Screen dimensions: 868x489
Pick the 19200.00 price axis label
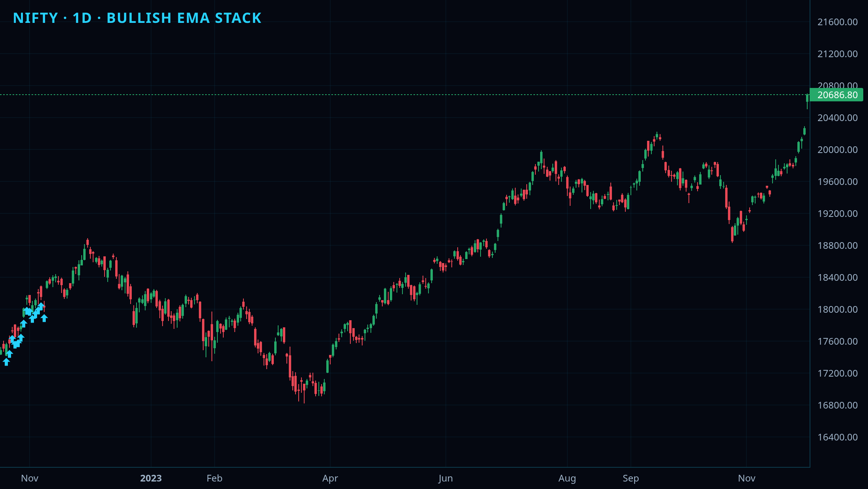[837, 213]
